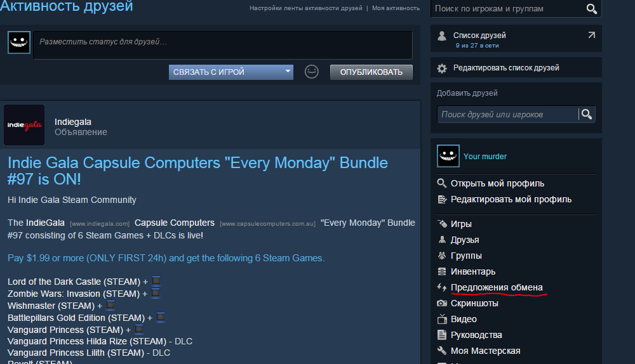Click the game controller icon beside Игры
The height and width of the screenshot is (364, 635).
pos(442,224)
